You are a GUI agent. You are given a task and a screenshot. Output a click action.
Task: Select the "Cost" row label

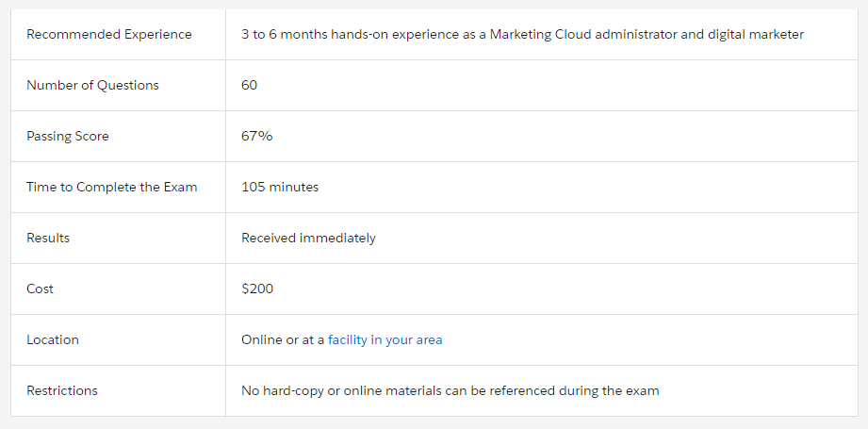coord(40,289)
